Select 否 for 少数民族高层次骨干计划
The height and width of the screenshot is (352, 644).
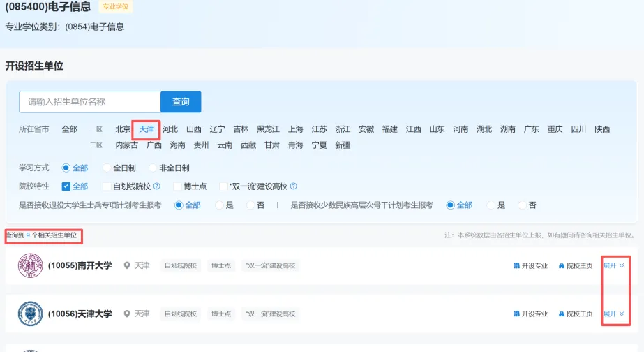click(x=522, y=205)
